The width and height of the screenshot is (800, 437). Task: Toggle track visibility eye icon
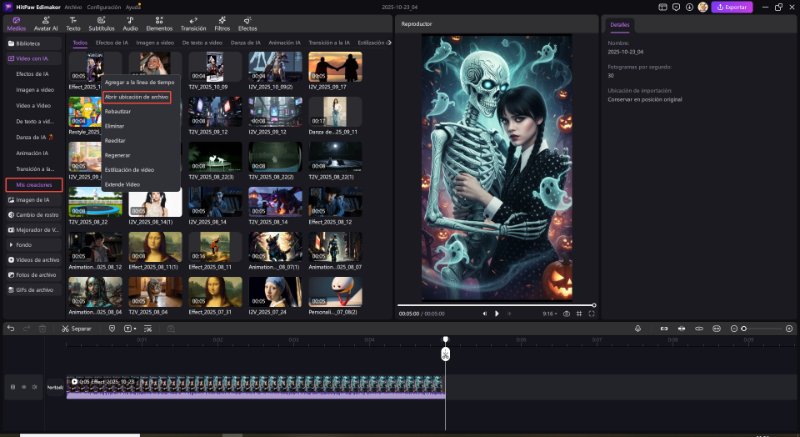[x=23, y=386]
